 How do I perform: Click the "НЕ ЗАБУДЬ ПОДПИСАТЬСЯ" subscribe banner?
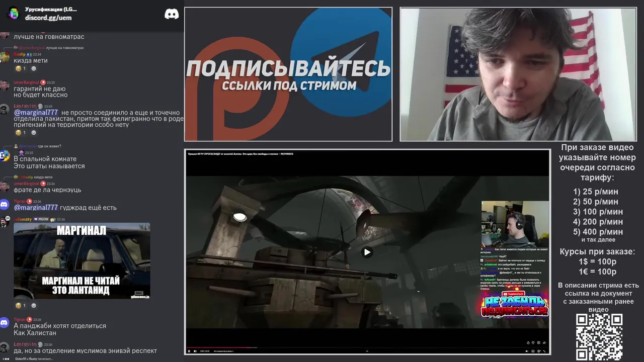[x=515, y=305]
